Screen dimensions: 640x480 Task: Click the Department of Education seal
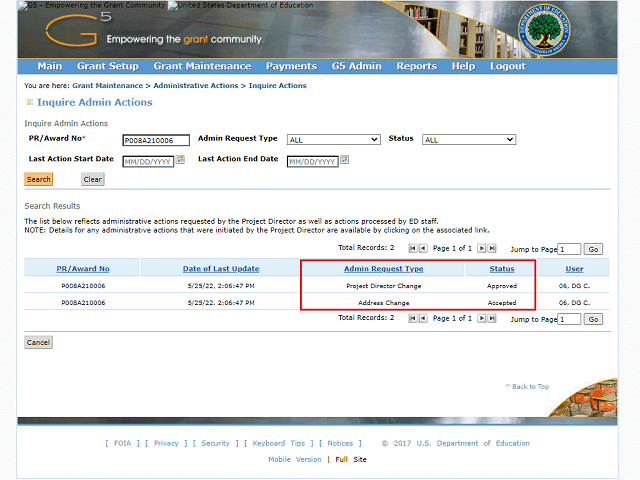point(544,30)
